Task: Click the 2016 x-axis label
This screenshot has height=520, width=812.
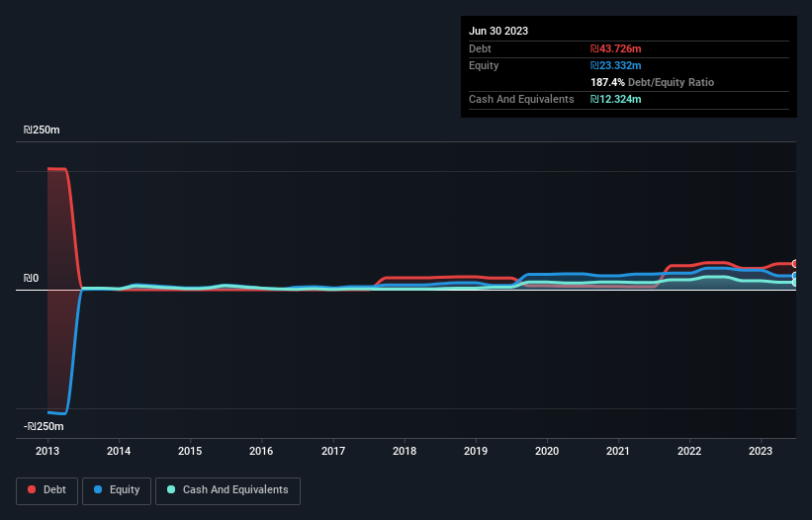Action: click(x=261, y=451)
